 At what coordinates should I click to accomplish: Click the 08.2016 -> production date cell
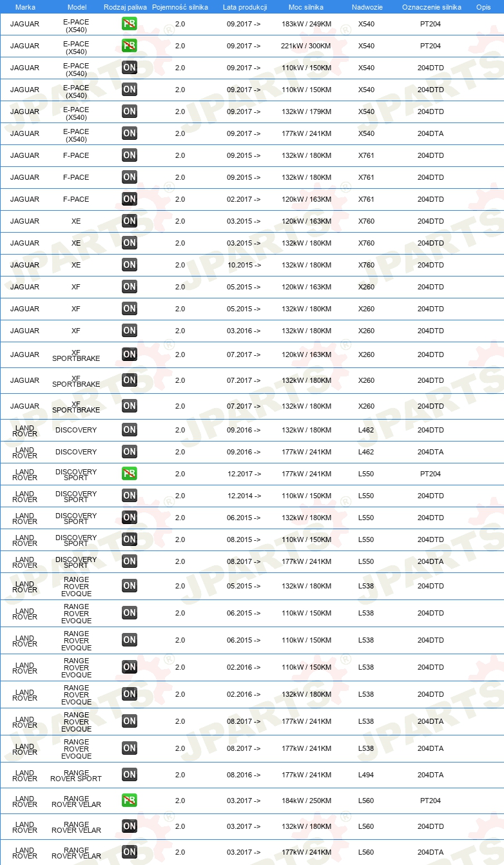(244, 775)
